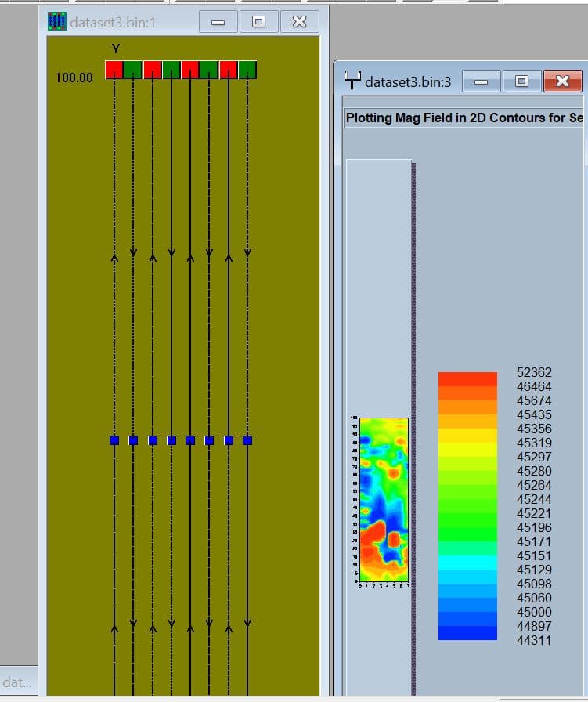Select the first green square from the left
The height and width of the screenshot is (702, 588).
(x=133, y=70)
